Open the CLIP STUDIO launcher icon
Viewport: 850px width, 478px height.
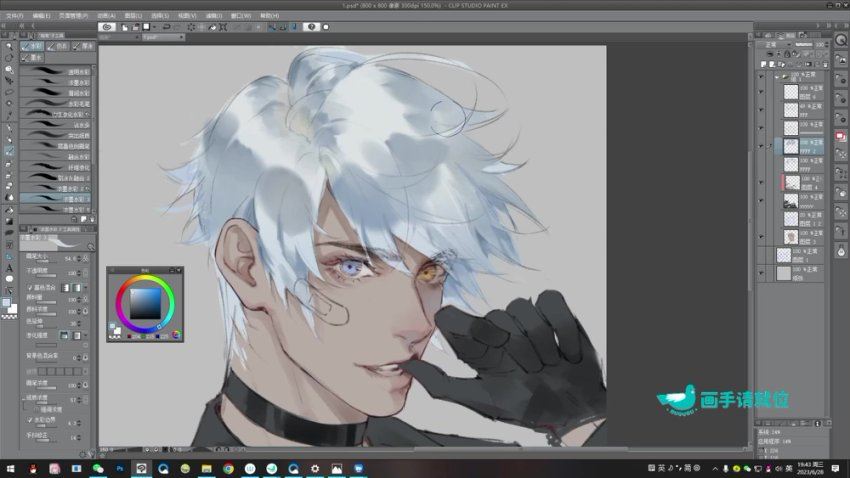click(x=107, y=27)
